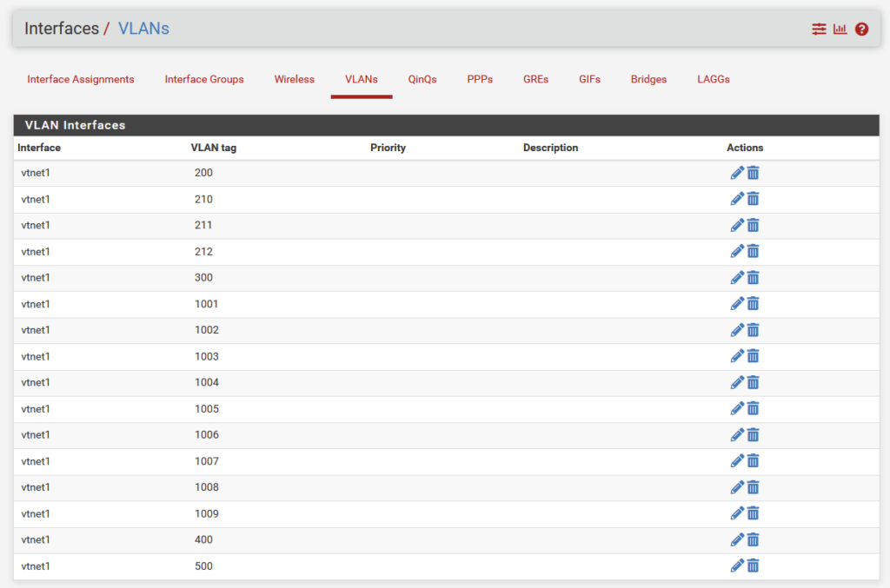Click the pencil icon for VLAN 300

737,278
